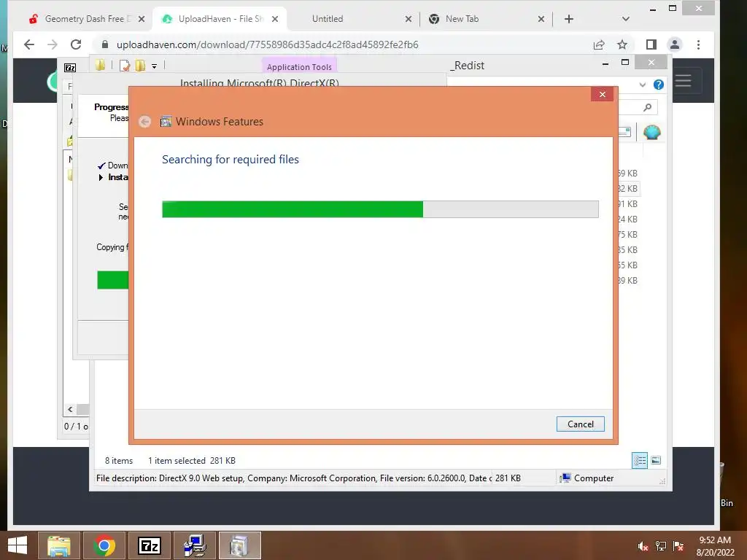Open the Windows Start button

point(18,545)
